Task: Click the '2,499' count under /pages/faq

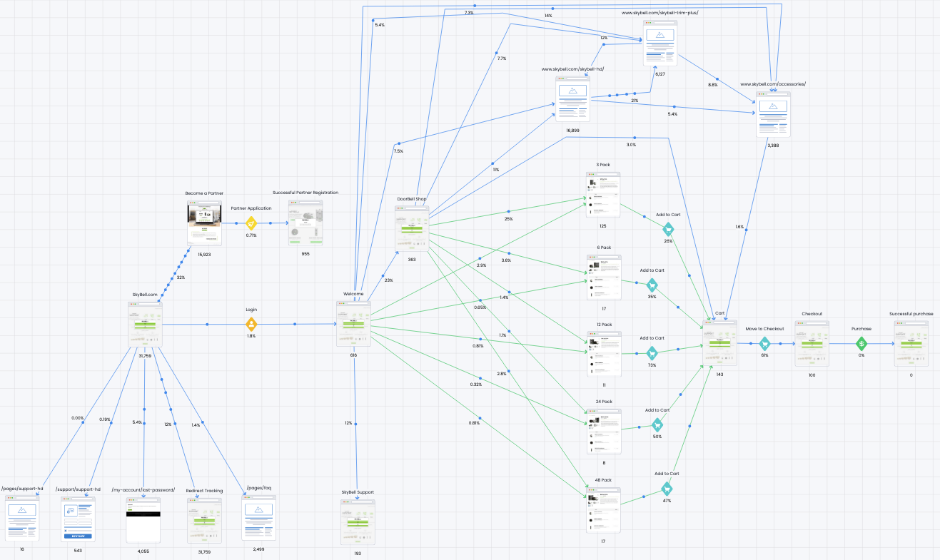Action: point(258,549)
